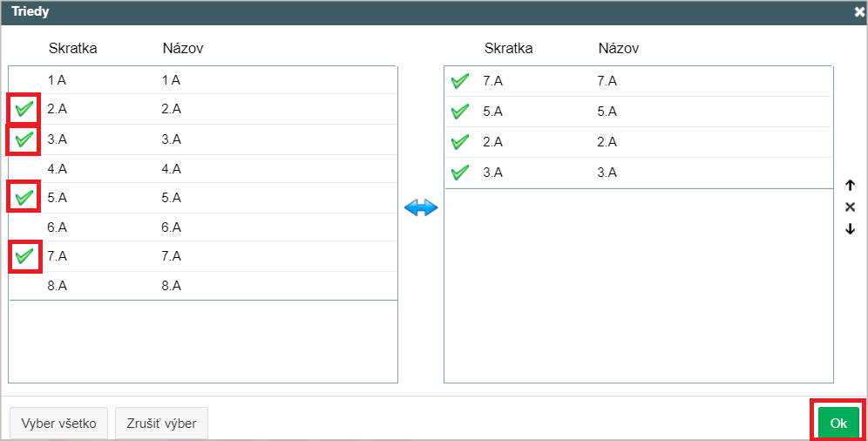Uncheck class 3.A in left list
Image resolution: width=868 pixels, height=441 pixels.
click(x=24, y=139)
